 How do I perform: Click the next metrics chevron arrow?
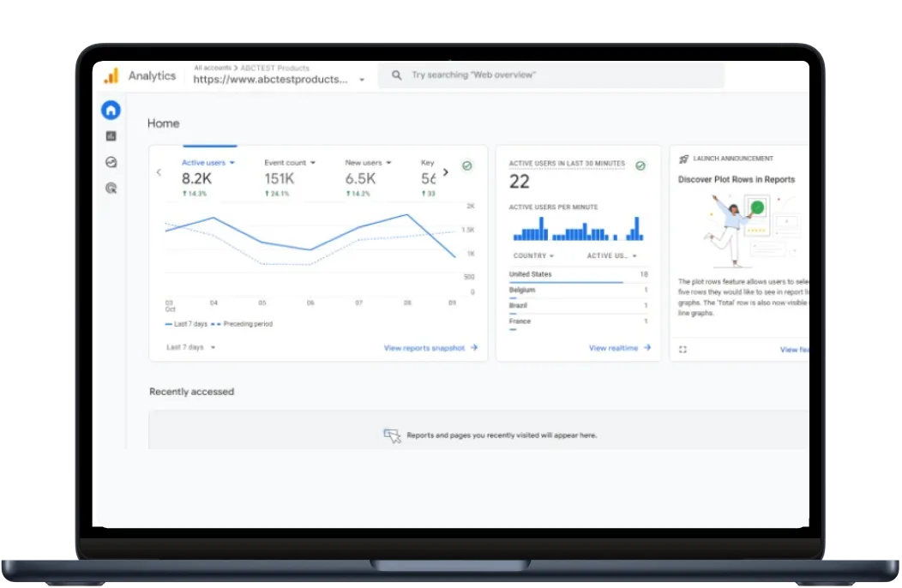coord(445,172)
